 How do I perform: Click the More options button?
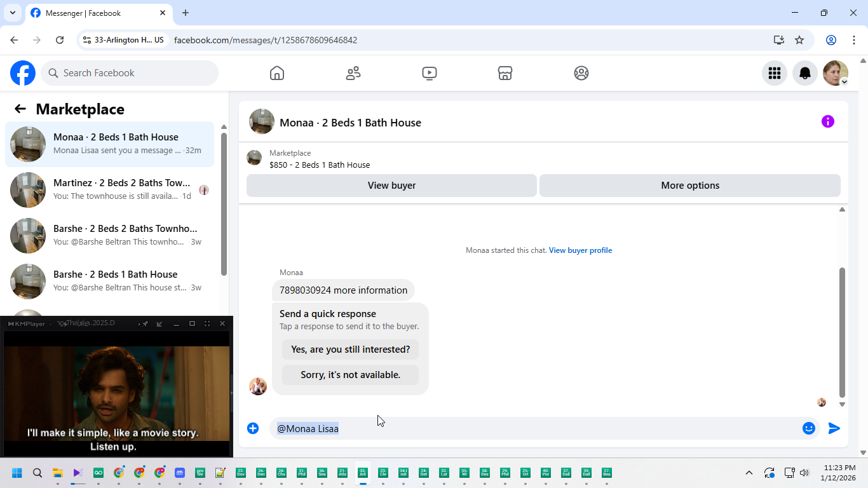tap(690, 186)
